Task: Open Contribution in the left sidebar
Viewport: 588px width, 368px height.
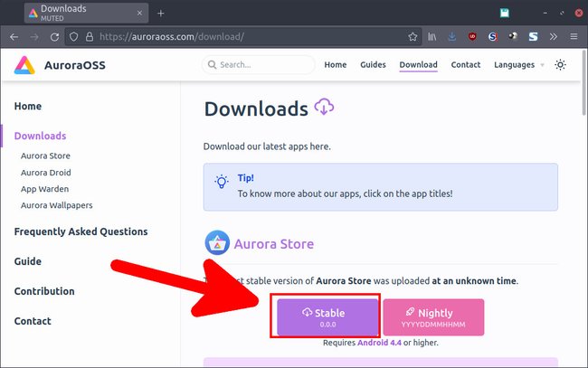Action: tap(44, 291)
